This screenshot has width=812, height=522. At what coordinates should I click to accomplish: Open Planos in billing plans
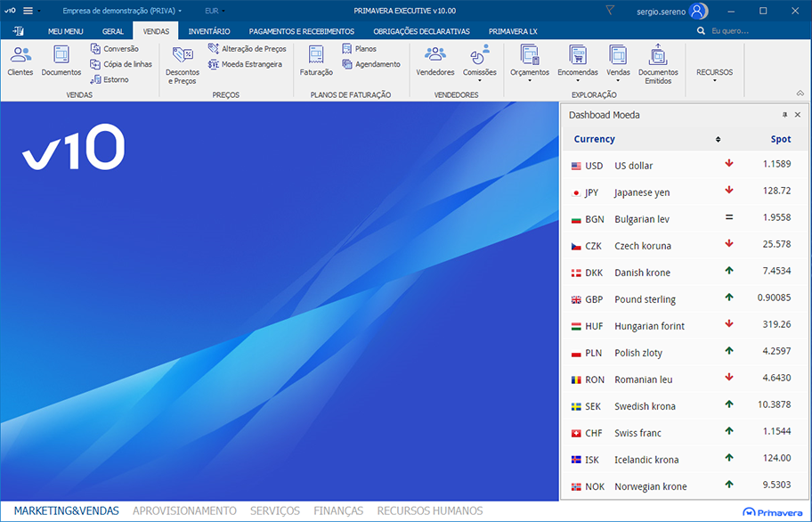[359, 49]
